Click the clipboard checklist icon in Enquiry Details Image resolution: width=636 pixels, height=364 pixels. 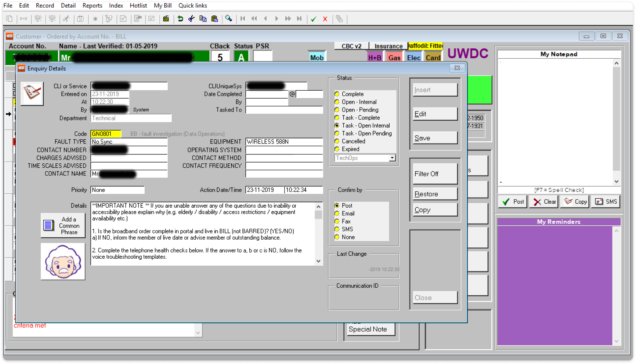(32, 94)
